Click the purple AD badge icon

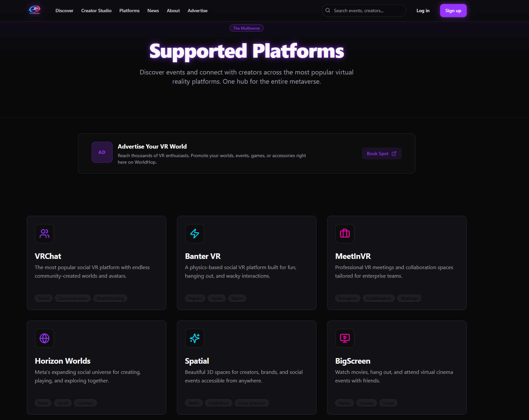tap(102, 152)
